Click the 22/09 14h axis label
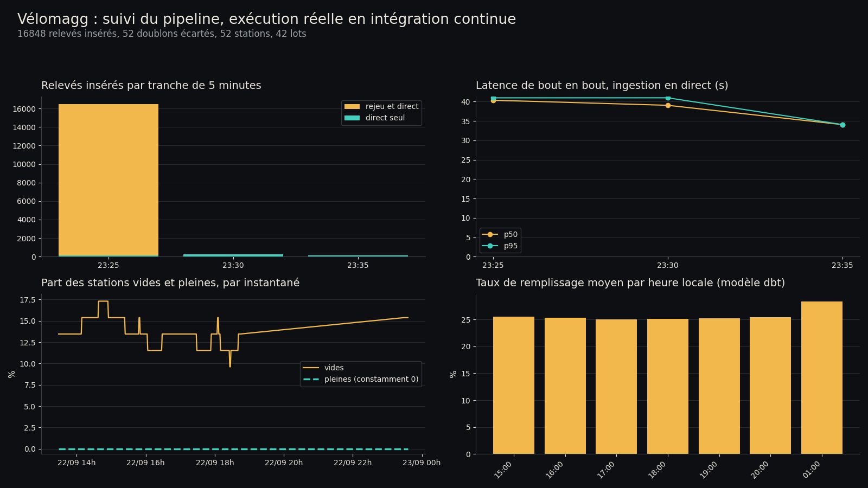The height and width of the screenshot is (488, 868). [76, 463]
